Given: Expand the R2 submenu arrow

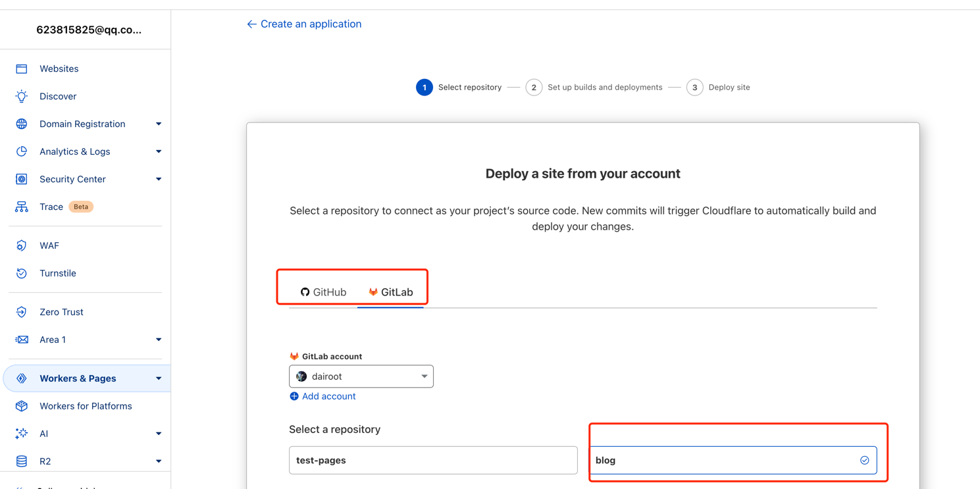Looking at the screenshot, I should click(x=159, y=461).
